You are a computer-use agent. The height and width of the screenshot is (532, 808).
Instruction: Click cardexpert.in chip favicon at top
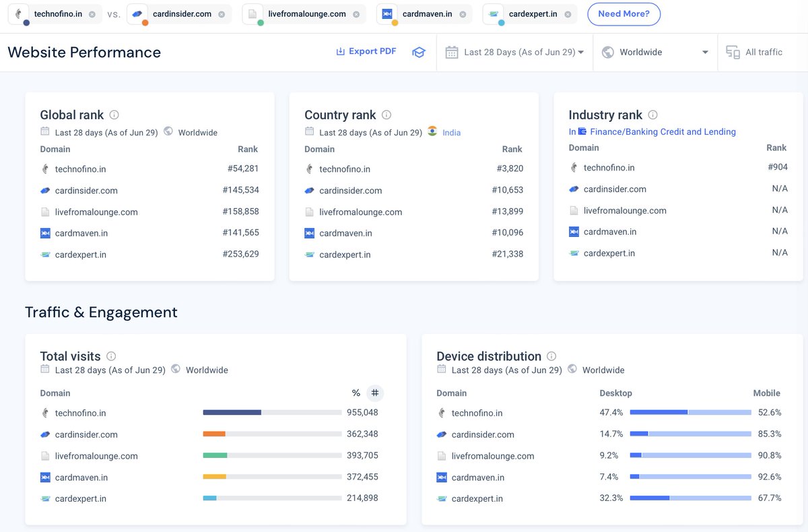pyautogui.click(x=494, y=13)
